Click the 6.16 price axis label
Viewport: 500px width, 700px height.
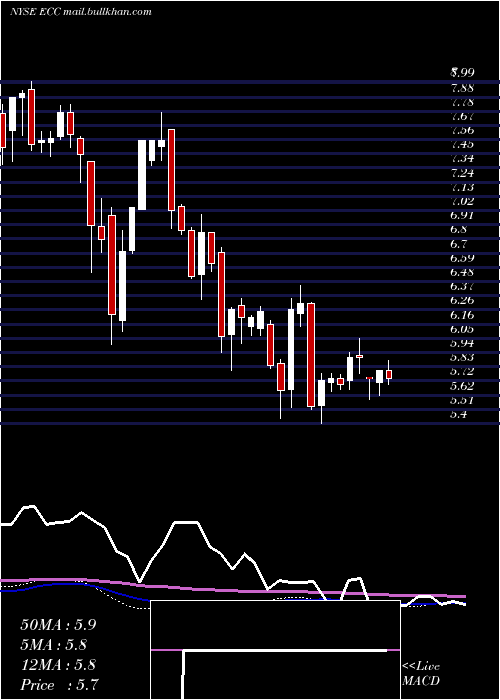tap(462, 315)
